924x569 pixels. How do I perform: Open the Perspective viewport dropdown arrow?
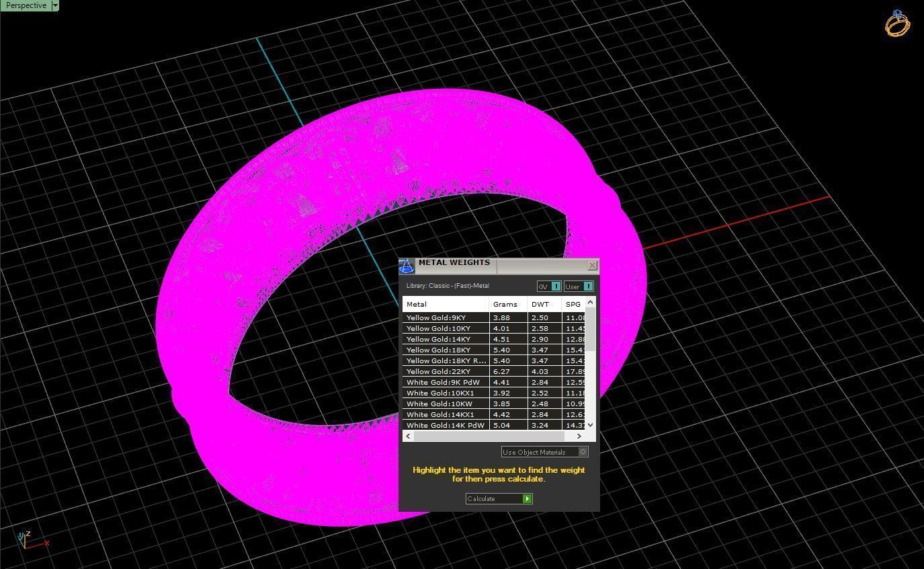[55, 5]
